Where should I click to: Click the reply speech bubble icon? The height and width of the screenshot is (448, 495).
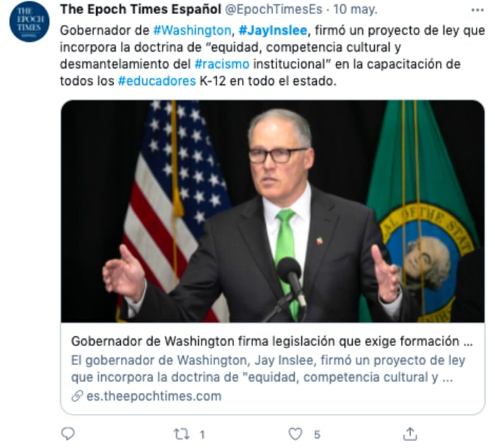click(68, 433)
